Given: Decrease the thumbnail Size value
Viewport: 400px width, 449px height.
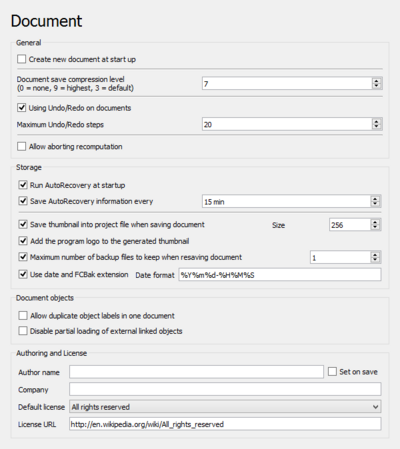Looking at the screenshot, I should point(375,227).
